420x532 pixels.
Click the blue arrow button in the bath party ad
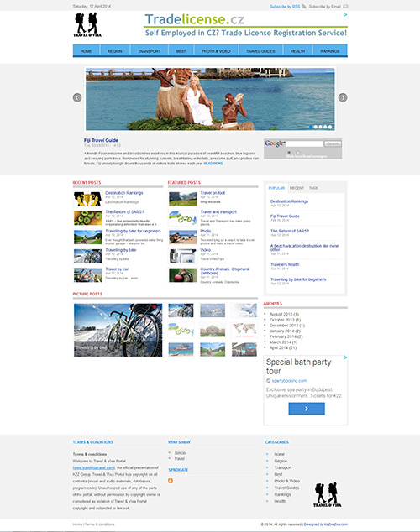pyautogui.click(x=307, y=409)
